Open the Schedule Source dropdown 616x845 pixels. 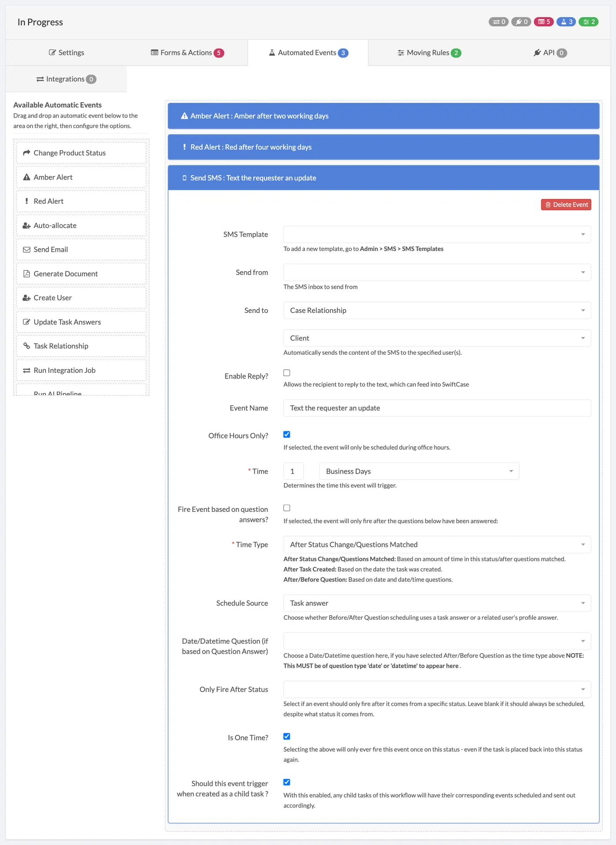tap(437, 603)
